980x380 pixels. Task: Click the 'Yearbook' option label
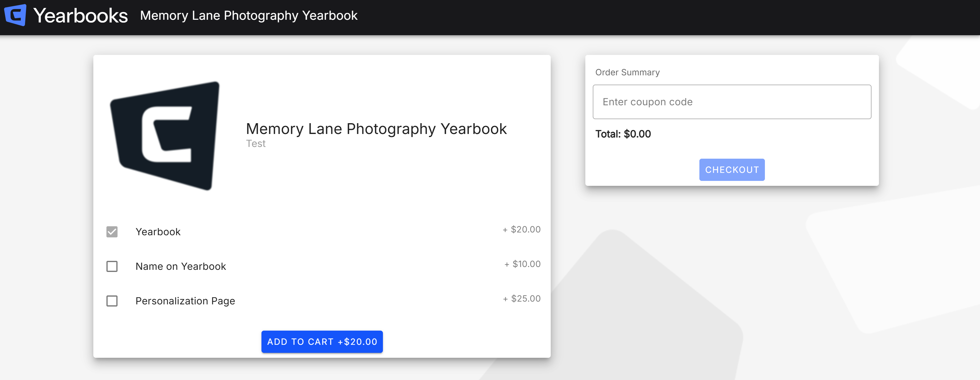point(158,232)
